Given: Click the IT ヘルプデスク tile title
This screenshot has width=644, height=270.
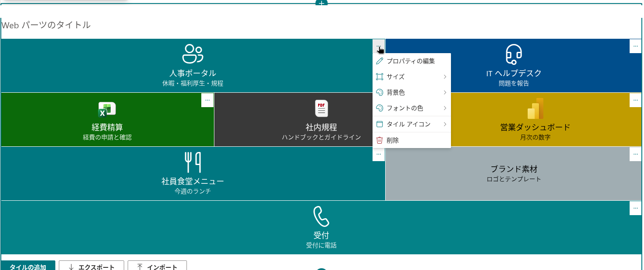Looking at the screenshot, I should pos(514,73).
